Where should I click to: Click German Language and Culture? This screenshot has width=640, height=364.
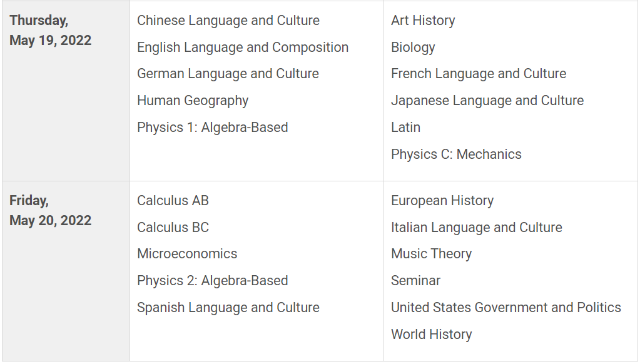click(228, 74)
